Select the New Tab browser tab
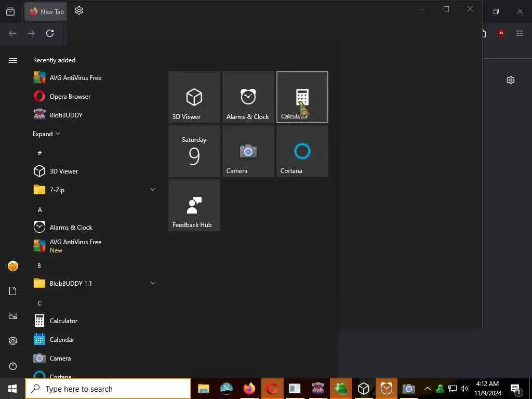Viewport: 532px width, 399px height. pyautogui.click(x=46, y=11)
